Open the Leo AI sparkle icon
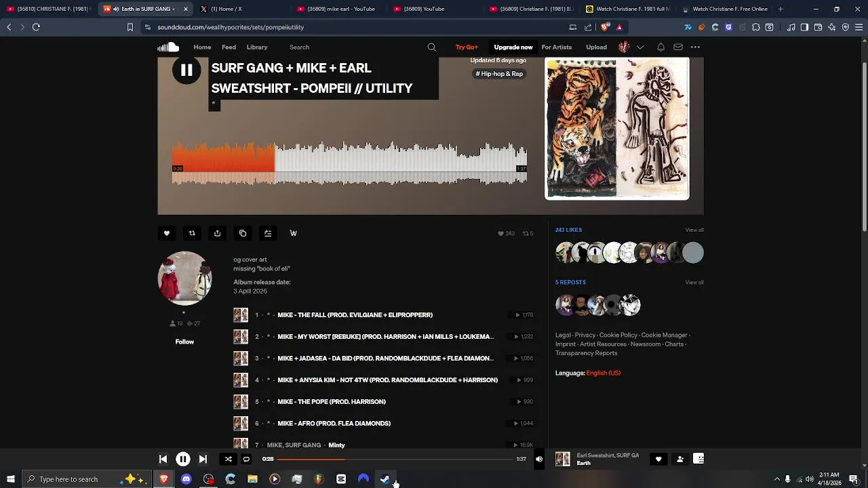The width and height of the screenshot is (868, 488). [x=832, y=27]
